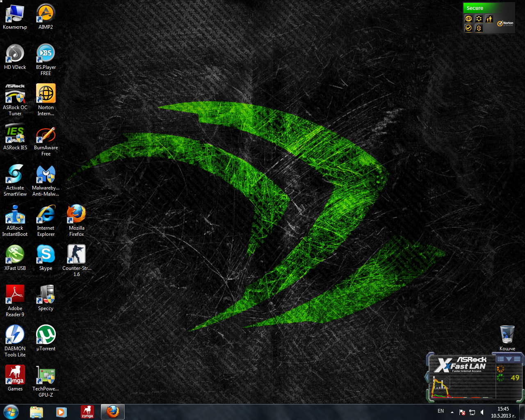The height and width of the screenshot is (420, 525).
Task: Select the Malwarebytes Anti-Malware shortcut
Action: pyautogui.click(x=46, y=180)
